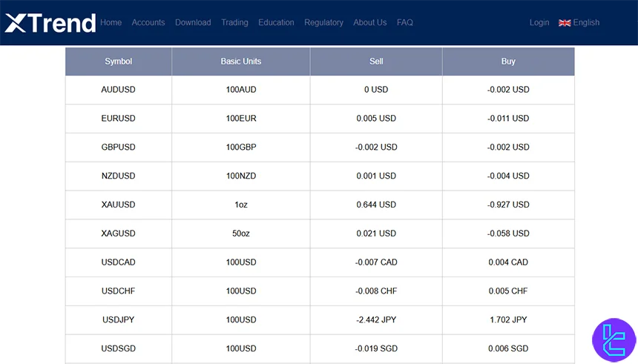Open the Regulatory menu item

[323, 23]
